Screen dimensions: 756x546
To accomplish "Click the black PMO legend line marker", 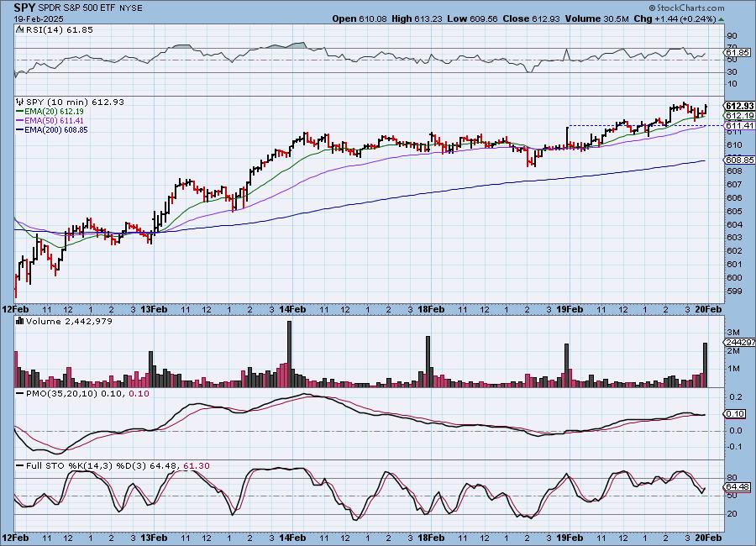I will coord(20,394).
